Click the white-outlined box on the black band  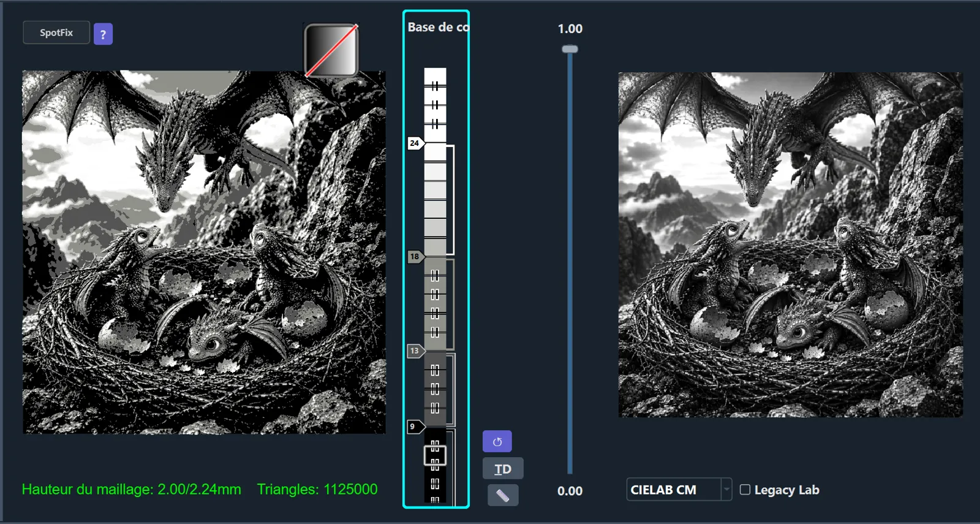(435, 455)
